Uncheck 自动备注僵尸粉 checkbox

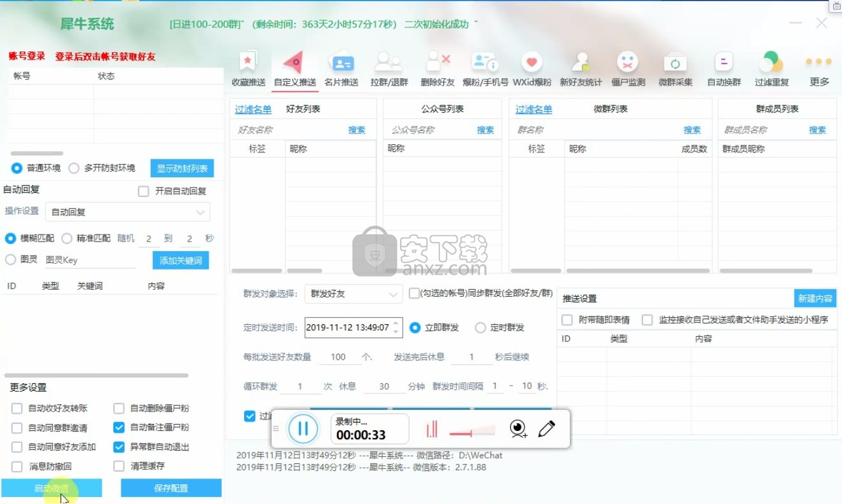point(119,427)
